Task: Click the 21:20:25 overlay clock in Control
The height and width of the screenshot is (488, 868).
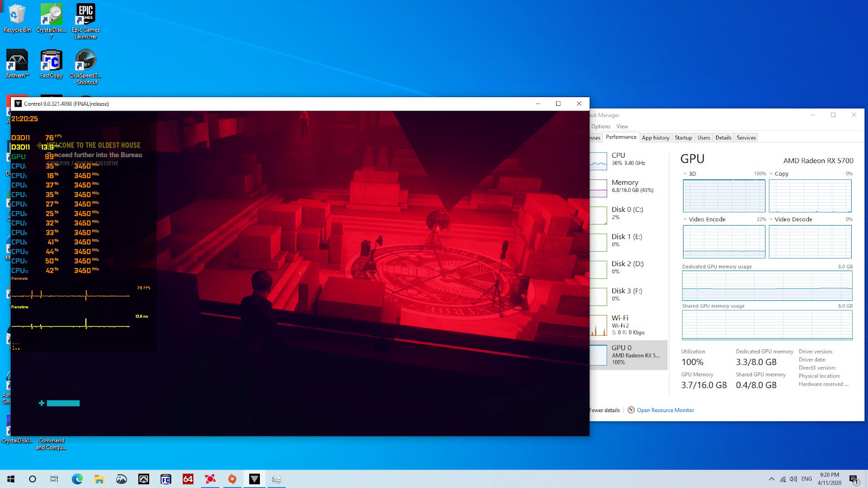Action: 25,119
